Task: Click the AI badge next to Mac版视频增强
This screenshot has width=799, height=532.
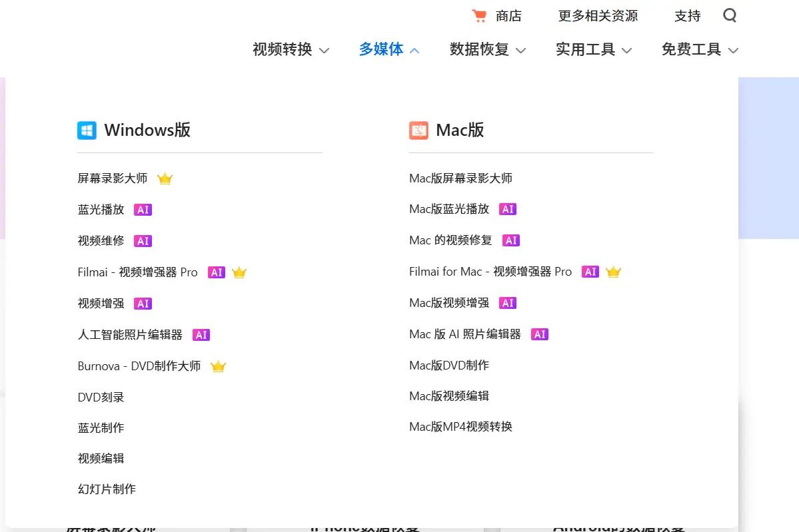Action: tap(508, 302)
